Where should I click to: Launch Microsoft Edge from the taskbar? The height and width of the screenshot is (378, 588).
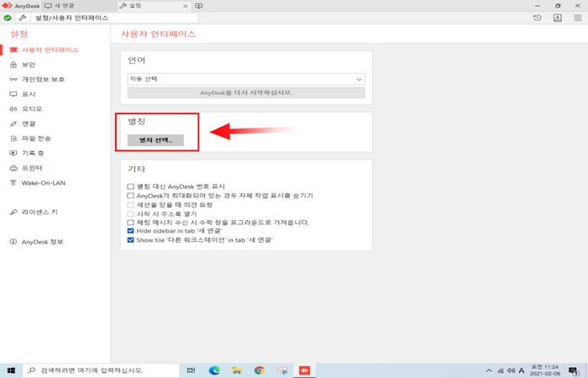tap(214, 370)
